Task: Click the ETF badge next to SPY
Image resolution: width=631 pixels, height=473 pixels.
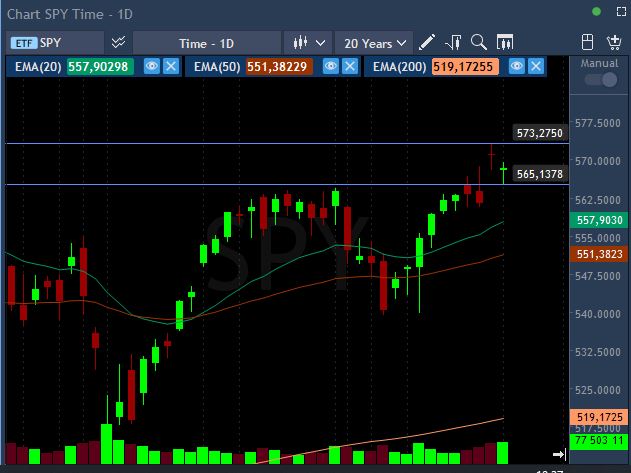Action: [x=24, y=43]
